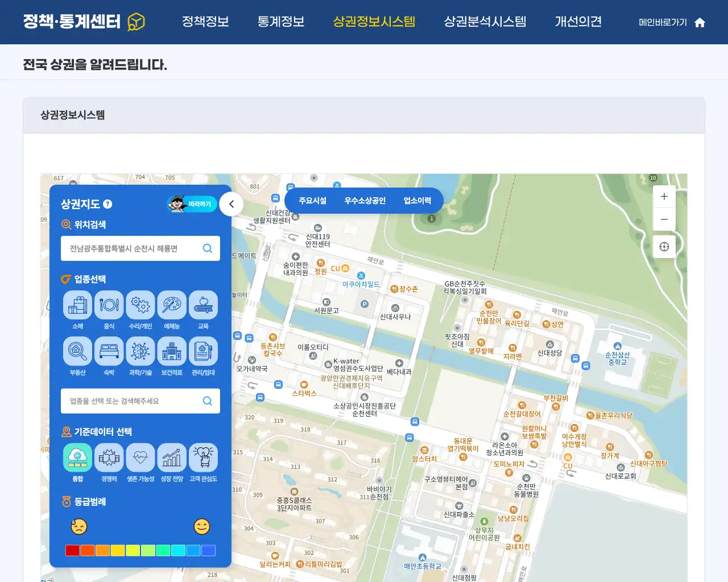Collapse the 상권지도 side panel
Viewport: 728px width, 582px height.
231,204
